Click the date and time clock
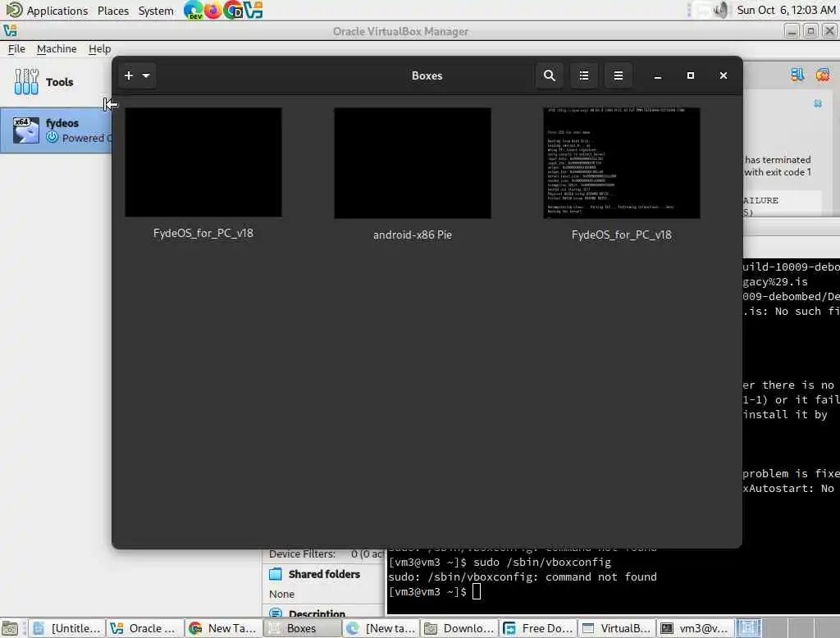The height and width of the screenshot is (638, 840). (x=786, y=10)
